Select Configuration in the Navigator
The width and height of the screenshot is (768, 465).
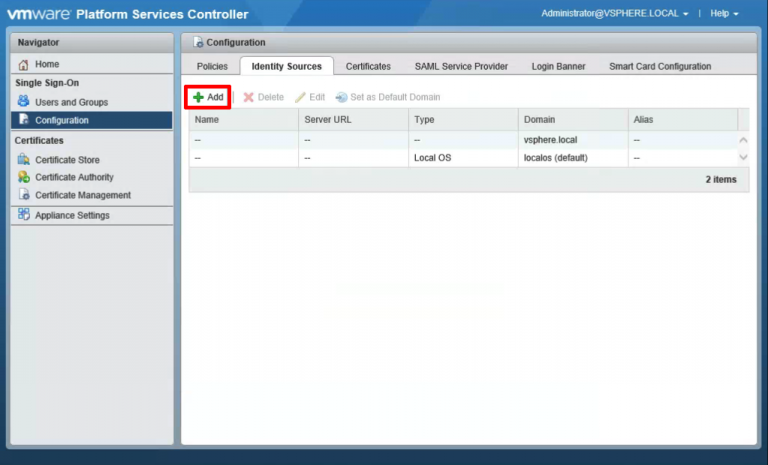point(92,120)
